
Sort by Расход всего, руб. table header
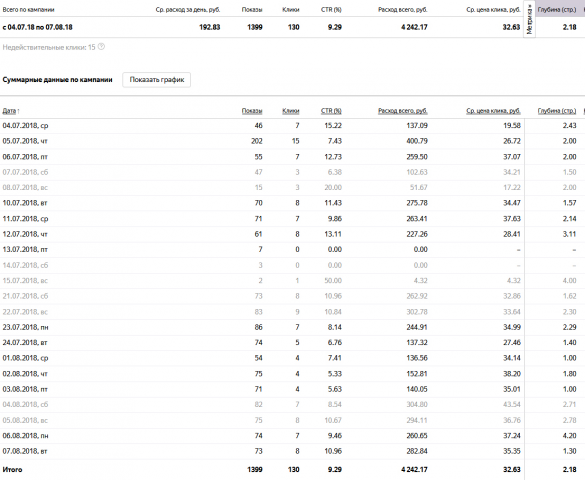(x=403, y=111)
